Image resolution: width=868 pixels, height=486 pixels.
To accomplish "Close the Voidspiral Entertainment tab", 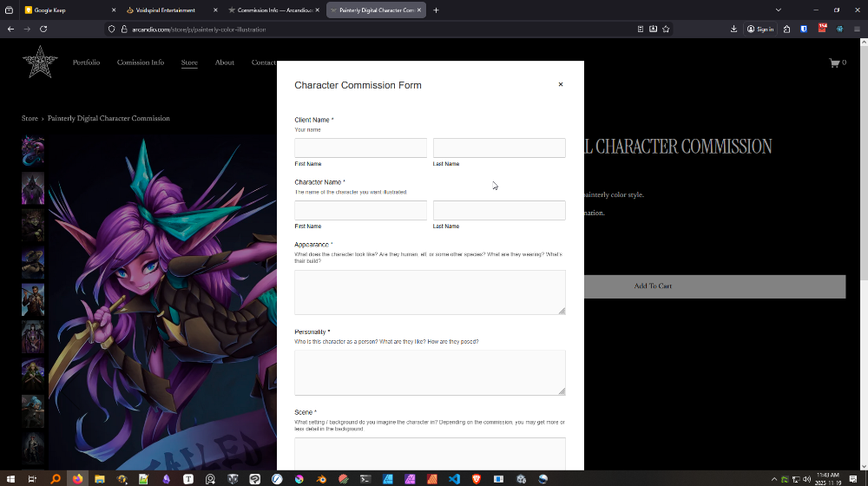I will coord(215,10).
